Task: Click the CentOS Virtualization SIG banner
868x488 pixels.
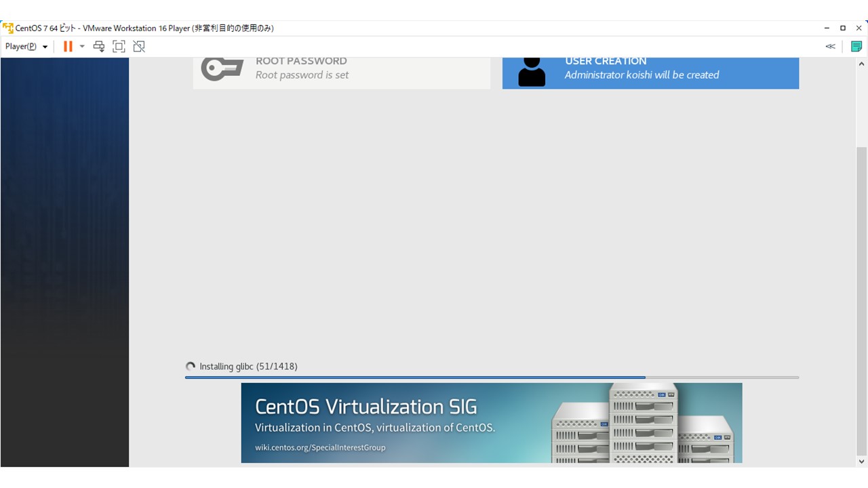Action: (492, 423)
